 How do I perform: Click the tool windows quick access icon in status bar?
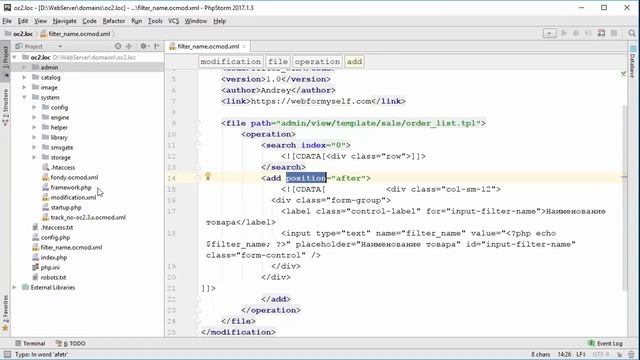click(x=7, y=354)
